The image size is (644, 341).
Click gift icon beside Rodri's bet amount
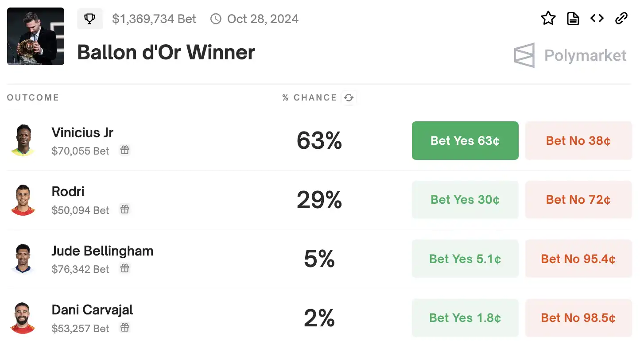point(125,209)
